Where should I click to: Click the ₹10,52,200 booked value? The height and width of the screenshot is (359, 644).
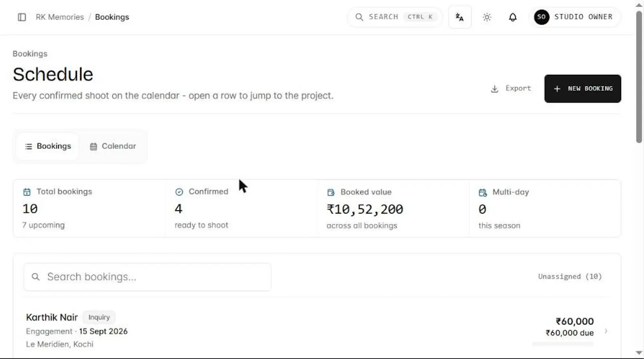365,209
